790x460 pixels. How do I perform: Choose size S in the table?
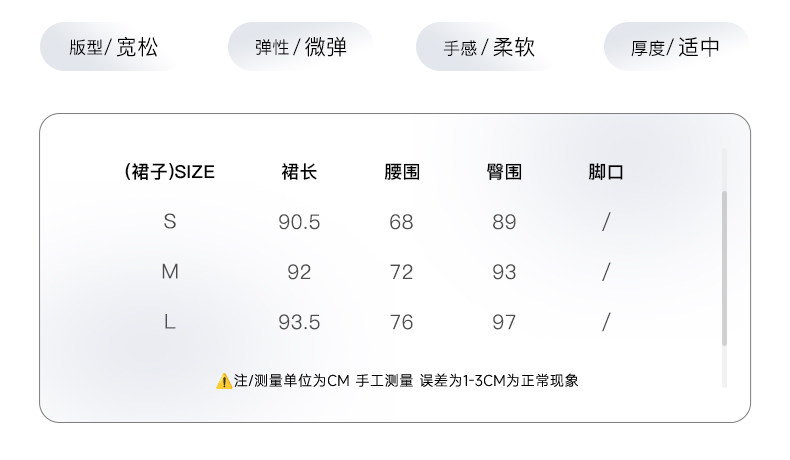point(170,222)
